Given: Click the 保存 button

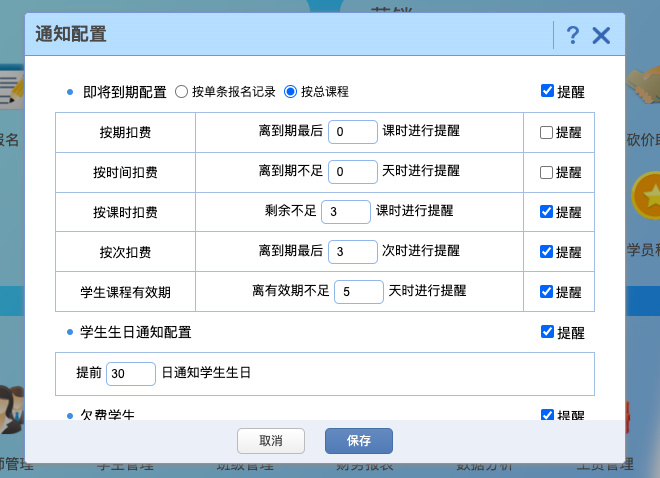Looking at the screenshot, I should pyautogui.click(x=359, y=441).
